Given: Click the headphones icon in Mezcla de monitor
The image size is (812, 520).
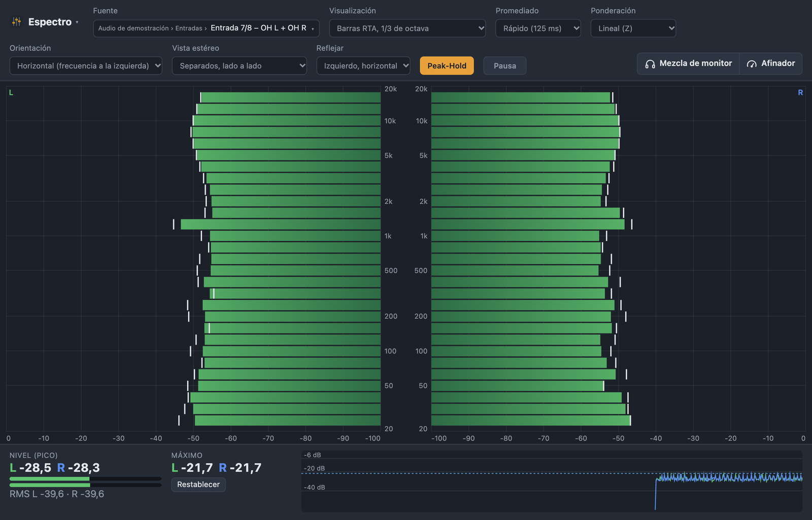Looking at the screenshot, I should [x=650, y=64].
